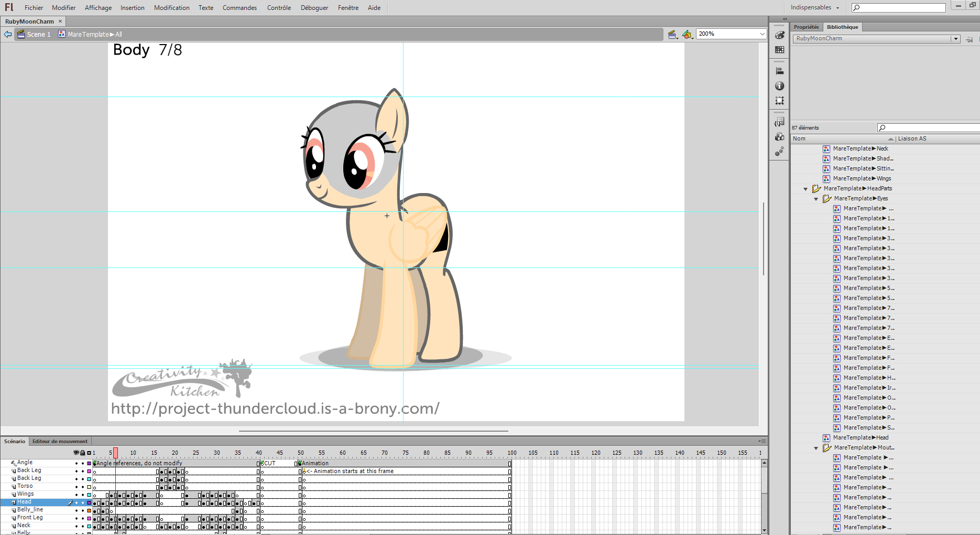Open the Transform panel icon

(x=780, y=101)
